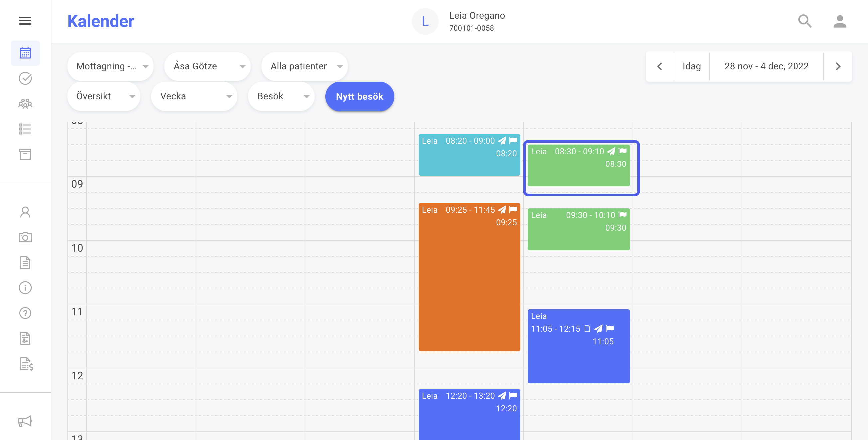
Task: Open the camera photos icon
Action: click(x=25, y=238)
